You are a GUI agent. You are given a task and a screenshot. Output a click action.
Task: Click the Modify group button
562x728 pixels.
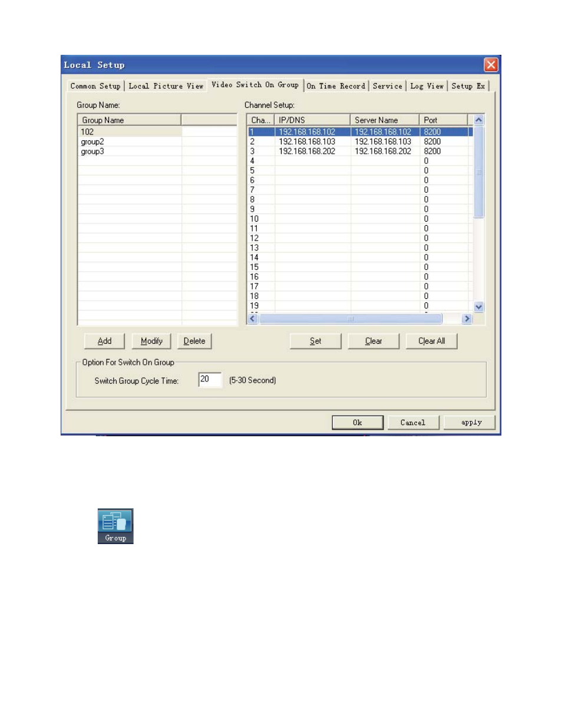coord(151,341)
